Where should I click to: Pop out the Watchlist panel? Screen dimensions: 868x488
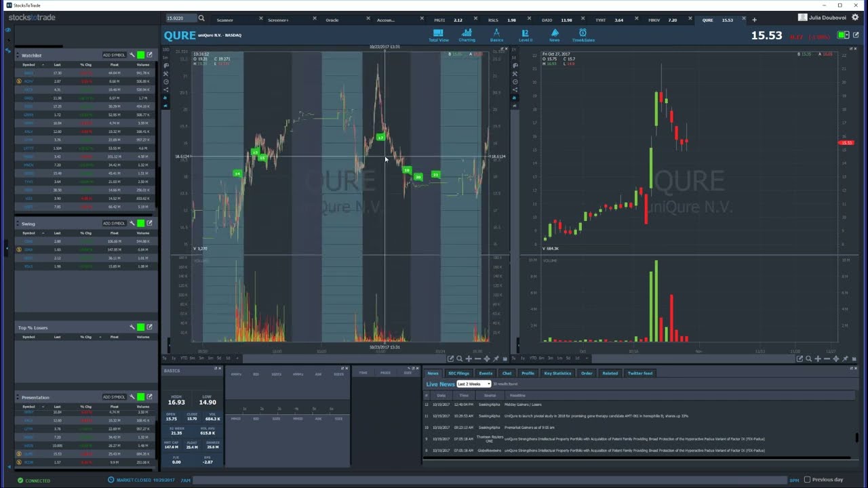tap(149, 55)
